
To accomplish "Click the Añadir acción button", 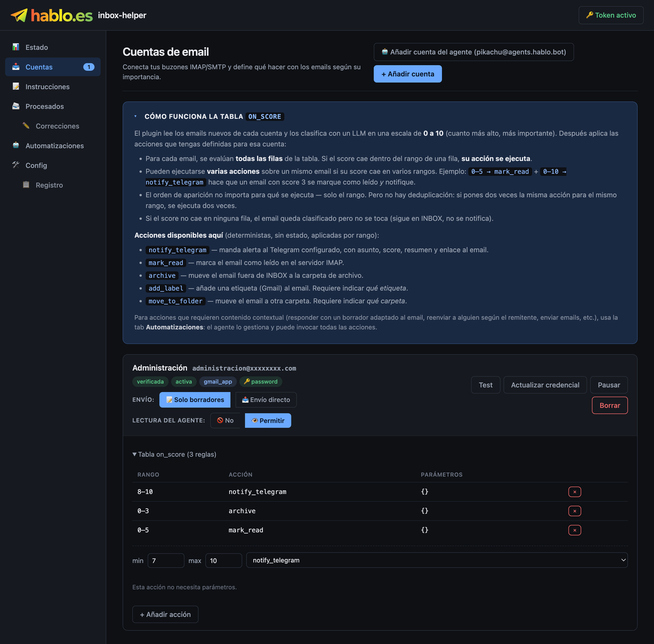I will point(166,614).
